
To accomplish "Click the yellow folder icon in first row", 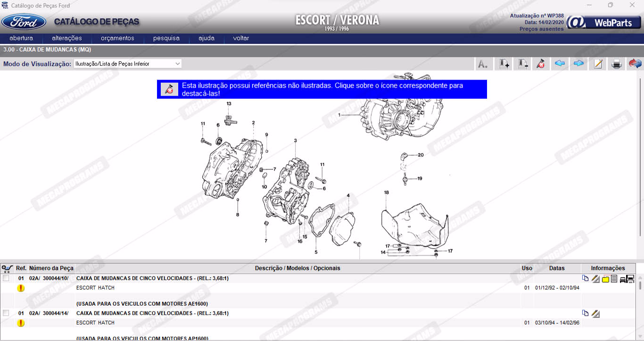I will click(605, 279).
